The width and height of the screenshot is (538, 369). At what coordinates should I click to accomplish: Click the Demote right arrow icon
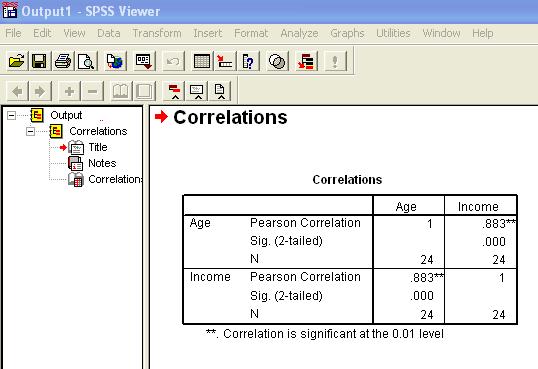click(40, 91)
